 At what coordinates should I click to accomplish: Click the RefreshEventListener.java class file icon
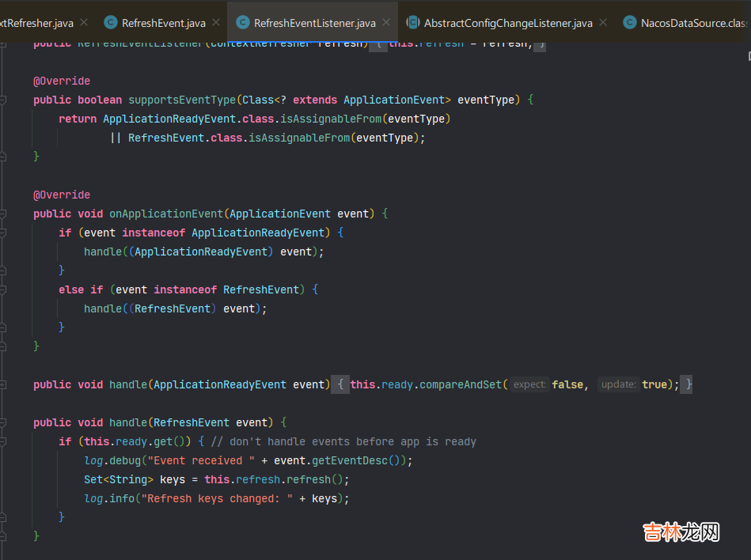pyautogui.click(x=243, y=23)
